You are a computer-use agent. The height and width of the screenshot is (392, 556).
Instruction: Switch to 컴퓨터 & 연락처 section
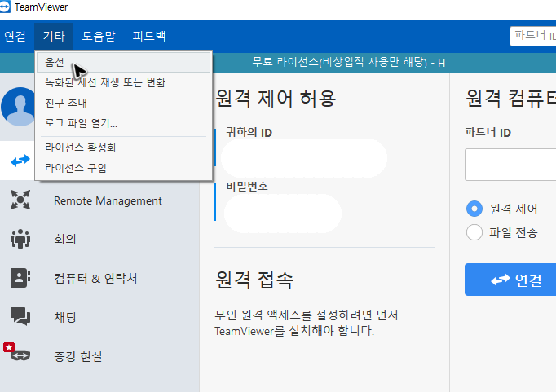point(95,278)
